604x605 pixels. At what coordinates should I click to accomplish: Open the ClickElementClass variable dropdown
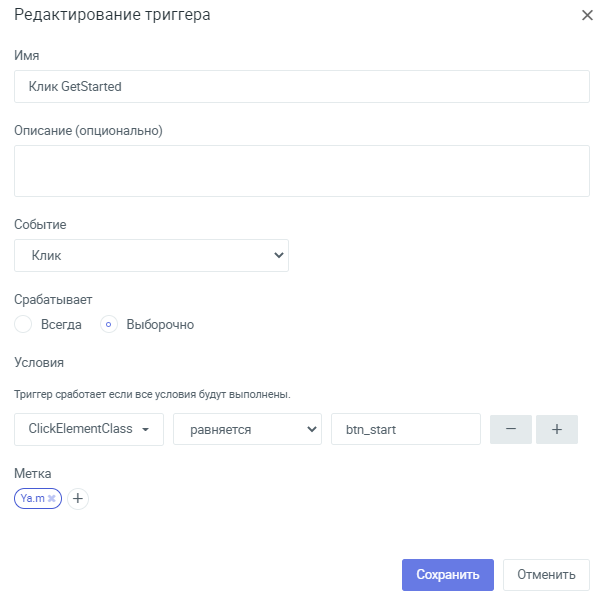click(x=89, y=429)
